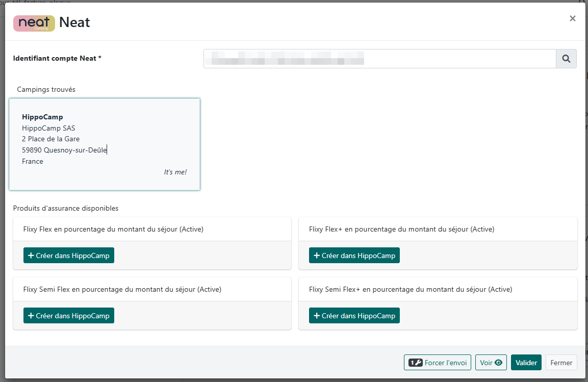Image resolution: width=588 pixels, height=382 pixels.
Task: Open the Voir eye preview button
Action: pos(491,363)
